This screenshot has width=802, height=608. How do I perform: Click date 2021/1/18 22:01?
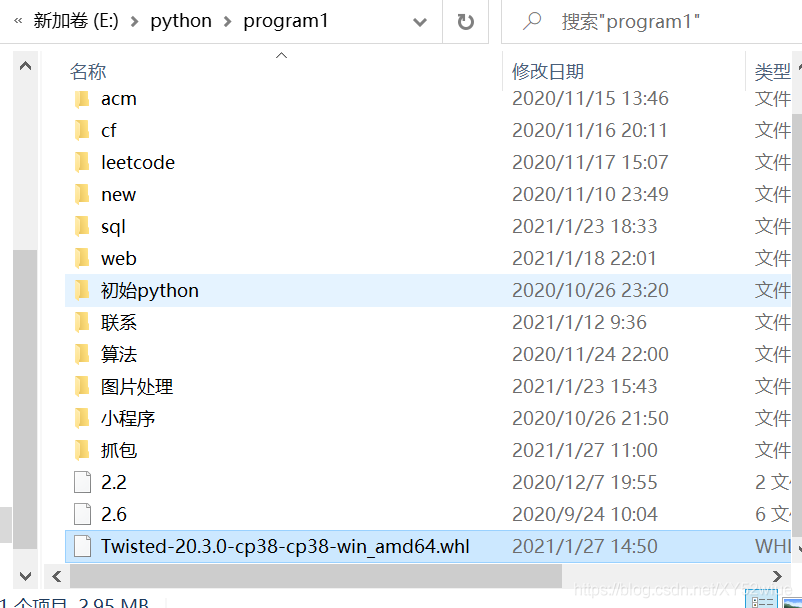tap(584, 258)
